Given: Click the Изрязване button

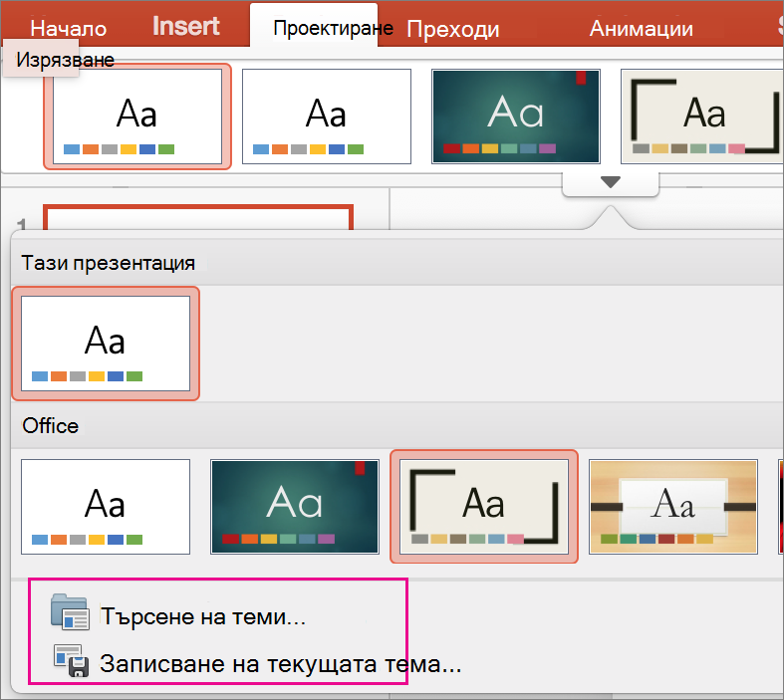Looking at the screenshot, I should pyautogui.click(x=65, y=60).
